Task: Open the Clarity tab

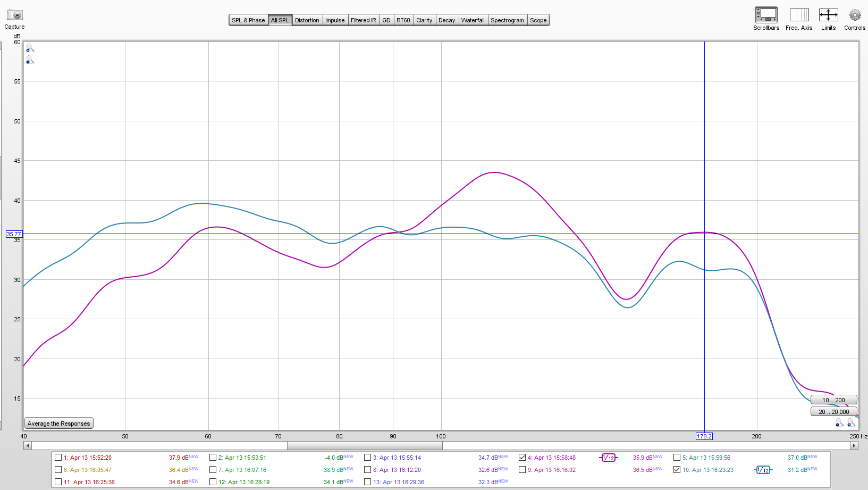Action: (x=424, y=20)
